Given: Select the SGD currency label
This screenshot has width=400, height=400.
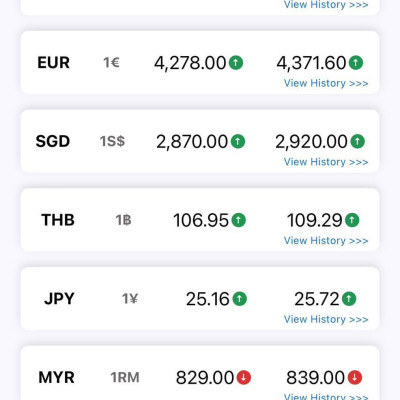Looking at the screenshot, I should click(x=53, y=141).
